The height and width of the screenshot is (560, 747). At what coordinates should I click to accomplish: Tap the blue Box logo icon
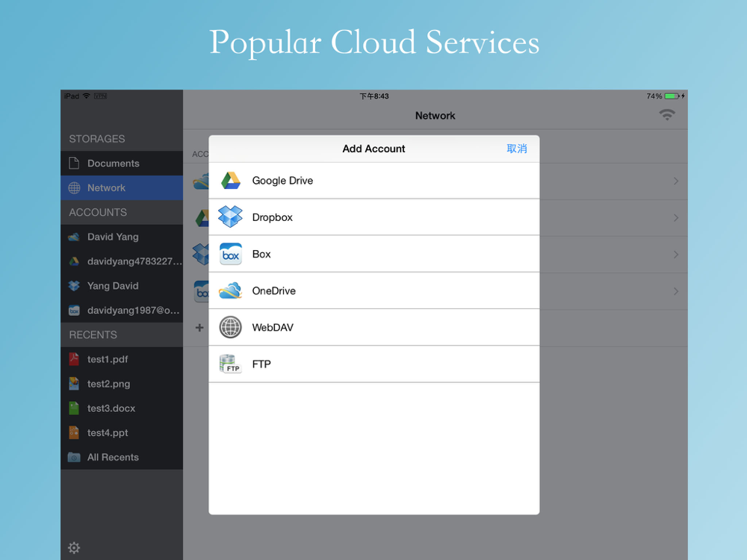(x=231, y=254)
